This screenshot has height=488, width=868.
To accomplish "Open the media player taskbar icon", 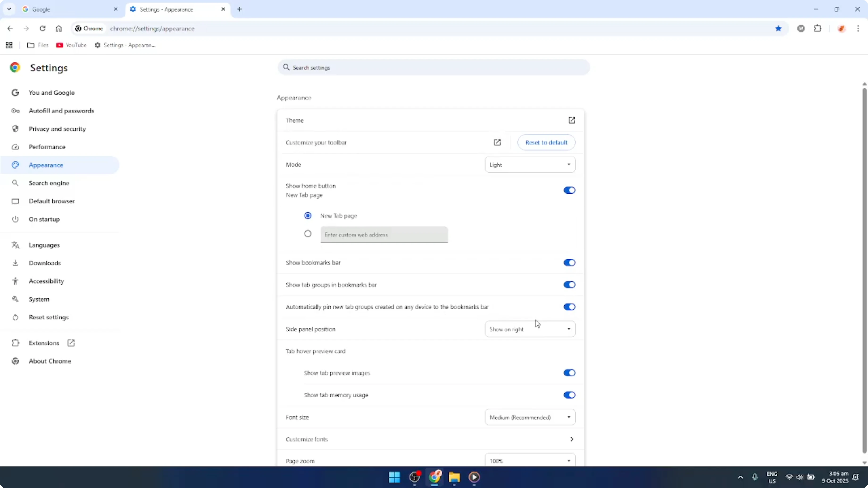I will (474, 477).
